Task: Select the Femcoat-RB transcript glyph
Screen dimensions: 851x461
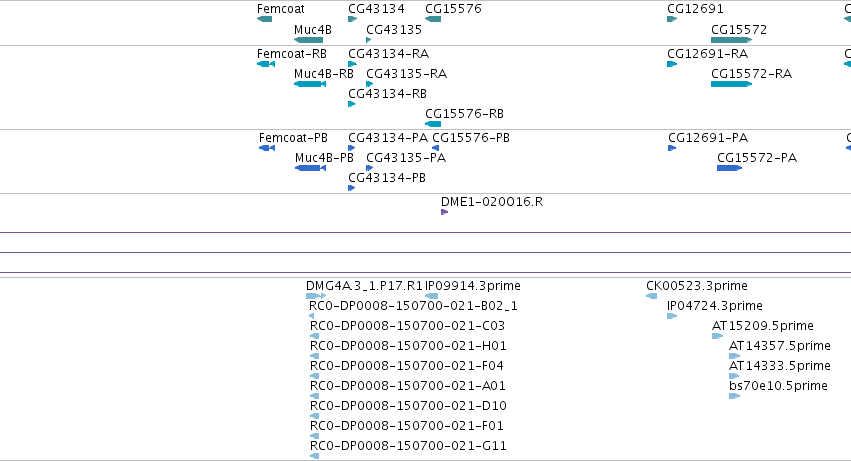Action: click(x=266, y=64)
